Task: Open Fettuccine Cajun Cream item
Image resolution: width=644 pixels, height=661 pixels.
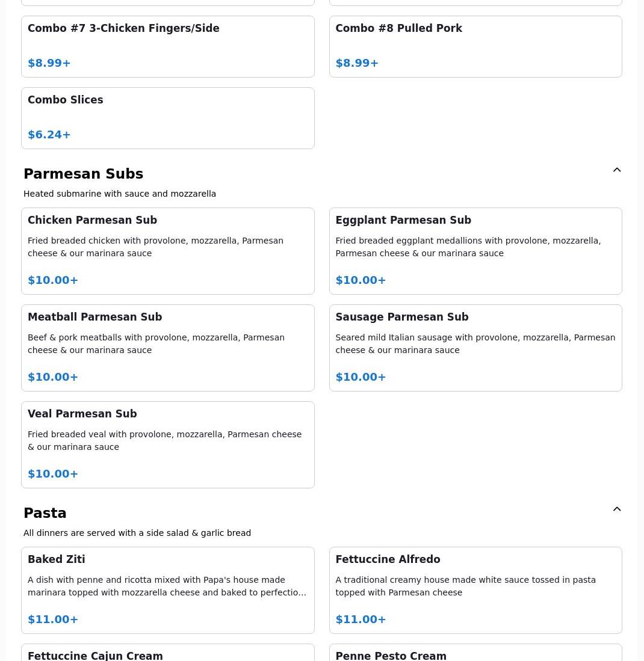Action: pos(167,654)
